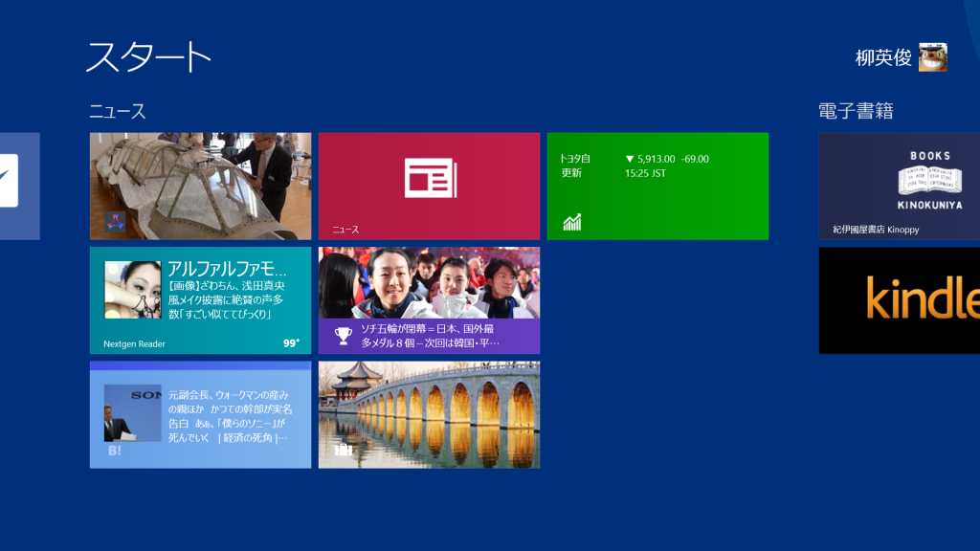Open the photo tile showing aircraft canopy
Viewport: 980px width, 551px height.
tap(201, 187)
